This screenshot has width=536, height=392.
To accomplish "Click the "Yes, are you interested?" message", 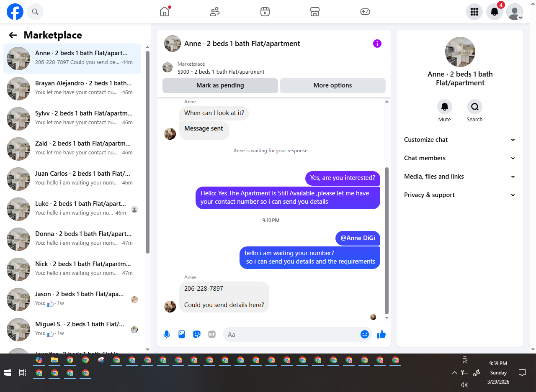I will click(x=343, y=178).
